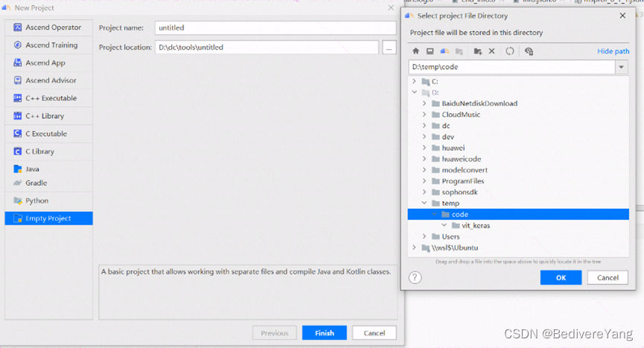Open help for directory chooser
644x348 pixels.
[x=415, y=278]
